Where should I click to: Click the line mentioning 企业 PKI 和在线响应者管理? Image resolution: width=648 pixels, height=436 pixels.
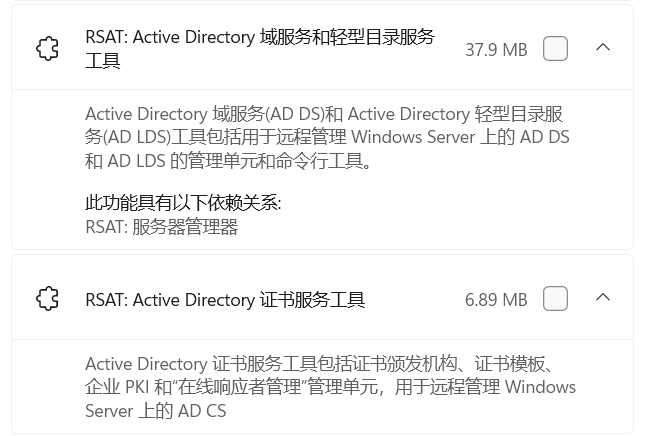point(330,387)
